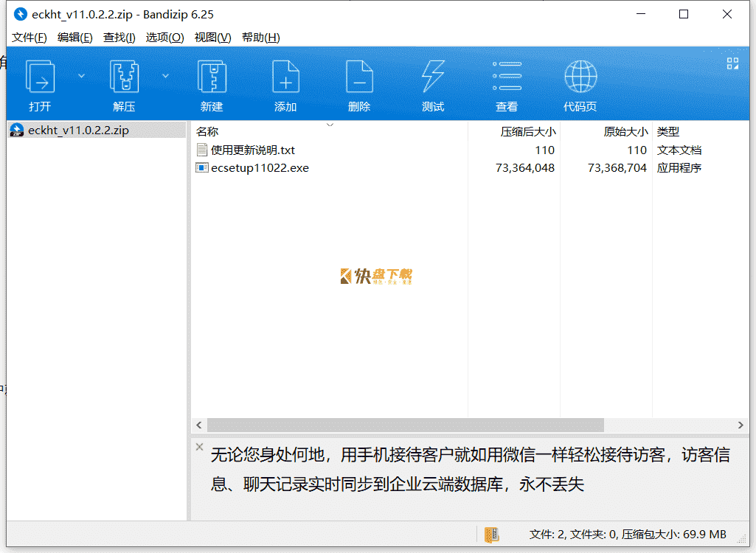This screenshot has height=553, width=756.
Task: Select the file ecsetup11022.exe
Action: [260, 168]
